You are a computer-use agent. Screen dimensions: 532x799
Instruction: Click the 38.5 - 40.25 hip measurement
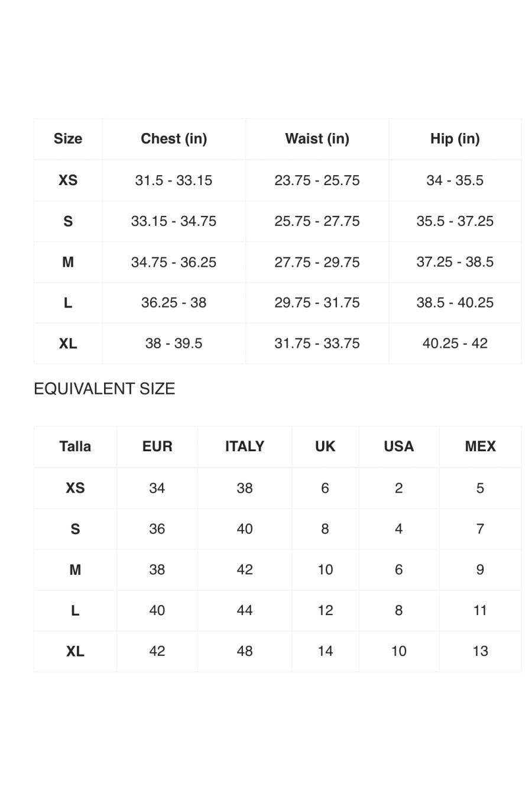(455, 303)
